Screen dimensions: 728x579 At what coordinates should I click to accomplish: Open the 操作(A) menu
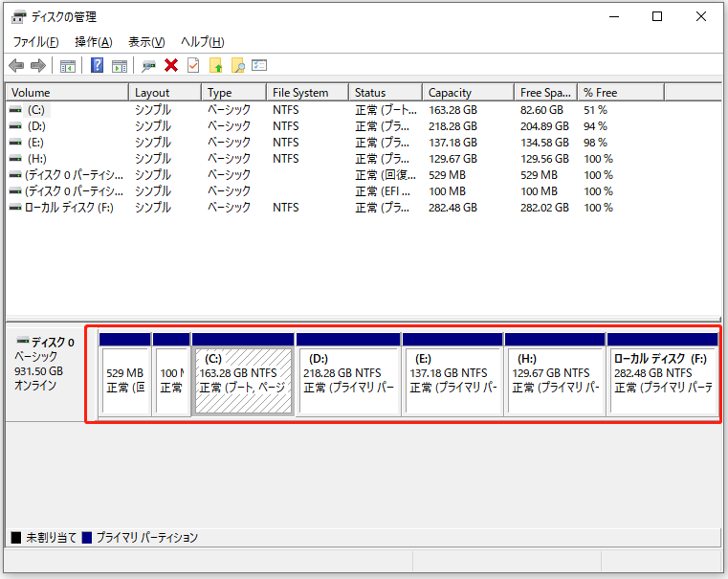point(94,42)
